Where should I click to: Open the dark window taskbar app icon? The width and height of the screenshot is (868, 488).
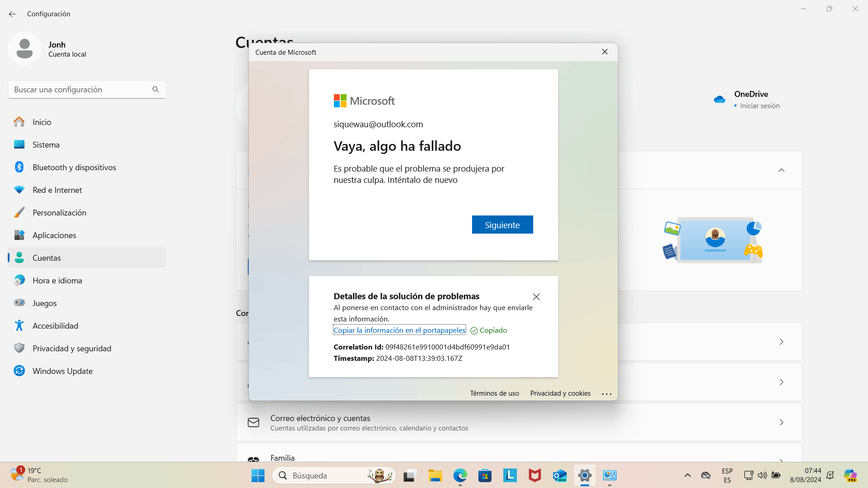click(x=410, y=475)
